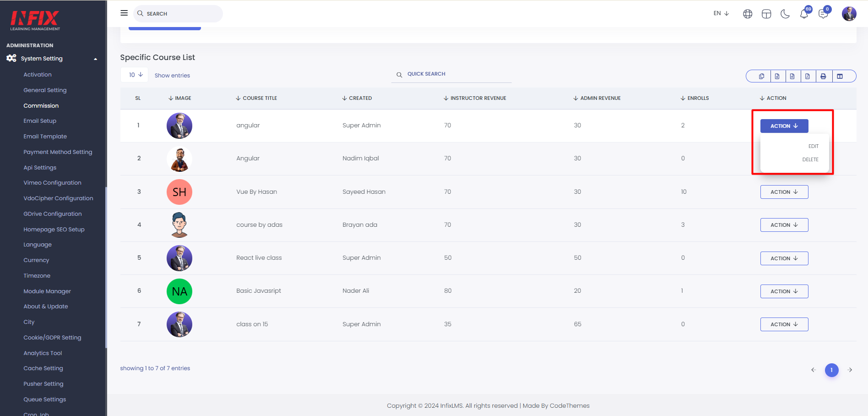Open General Setting in sidebar
Image resolution: width=868 pixels, height=416 pixels.
45,90
